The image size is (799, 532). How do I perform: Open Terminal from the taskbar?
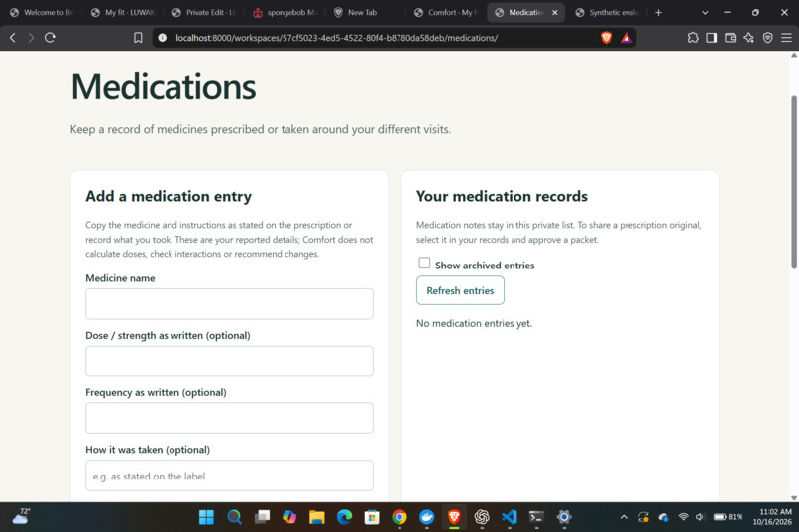coord(536,517)
